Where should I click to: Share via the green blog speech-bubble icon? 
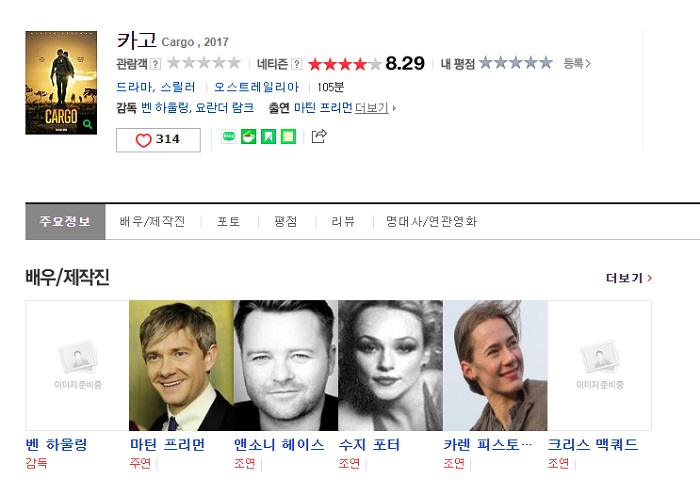[229, 136]
